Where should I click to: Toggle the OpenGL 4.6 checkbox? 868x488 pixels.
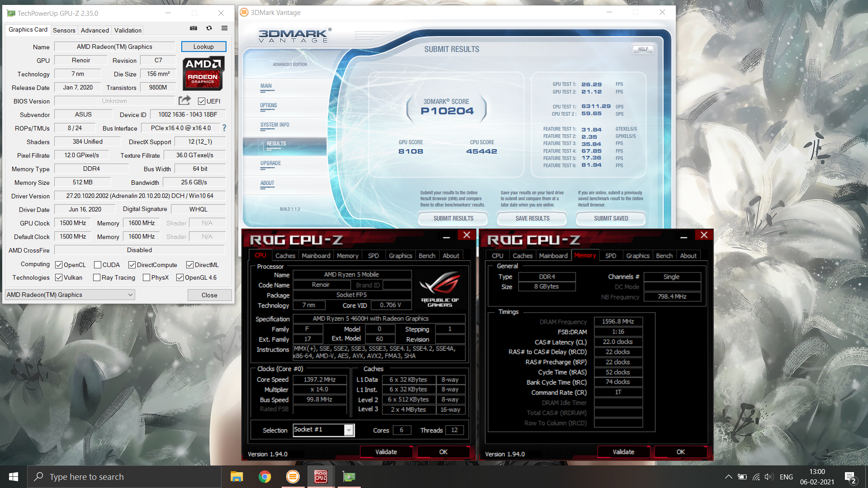180,277
